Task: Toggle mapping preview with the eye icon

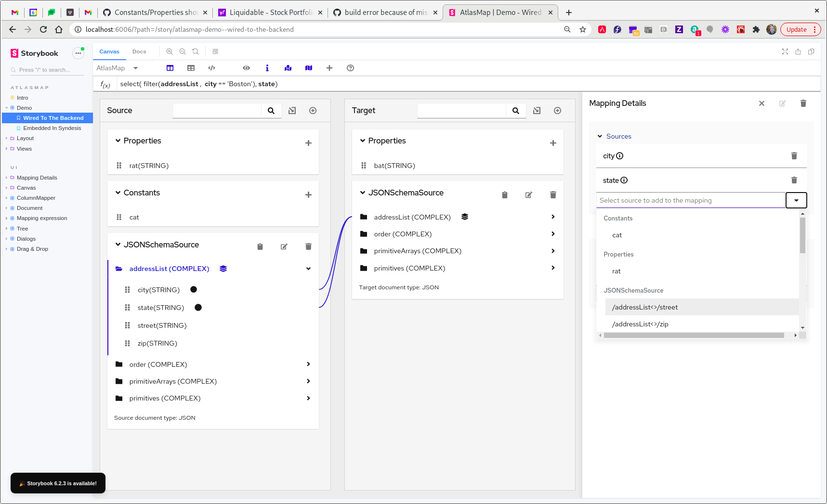Action: click(247, 68)
